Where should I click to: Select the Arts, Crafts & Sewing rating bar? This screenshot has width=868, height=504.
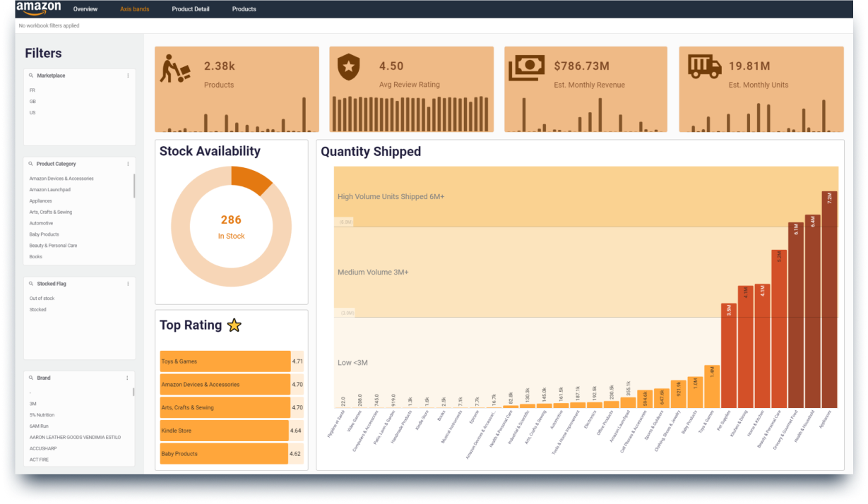point(225,407)
